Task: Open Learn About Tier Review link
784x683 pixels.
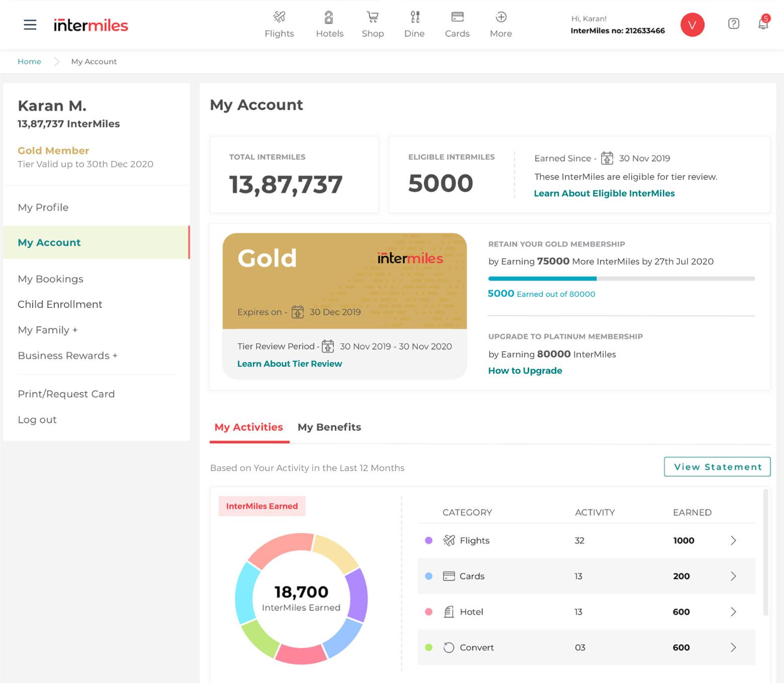Action: click(289, 364)
